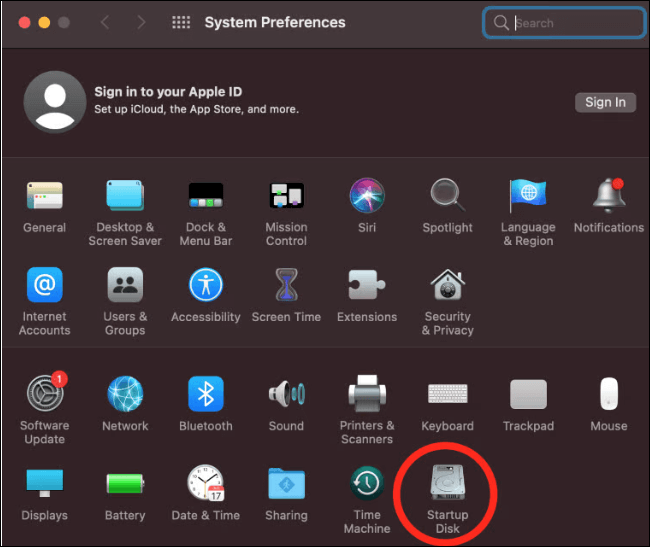The height and width of the screenshot is (547, 650).
Task: Open Siri preferences
Action: click(367, 196)
